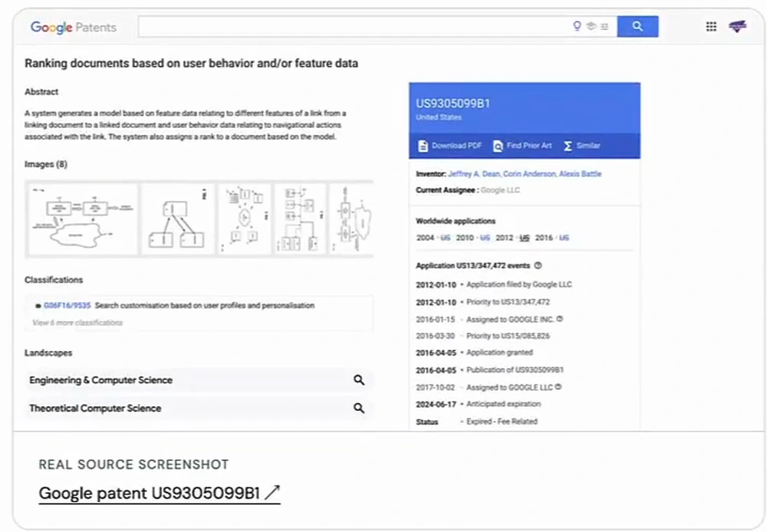This screenshot has width=767, height=532.
Task: Open fourth patent drawing thumbnail
Action: 301,219
